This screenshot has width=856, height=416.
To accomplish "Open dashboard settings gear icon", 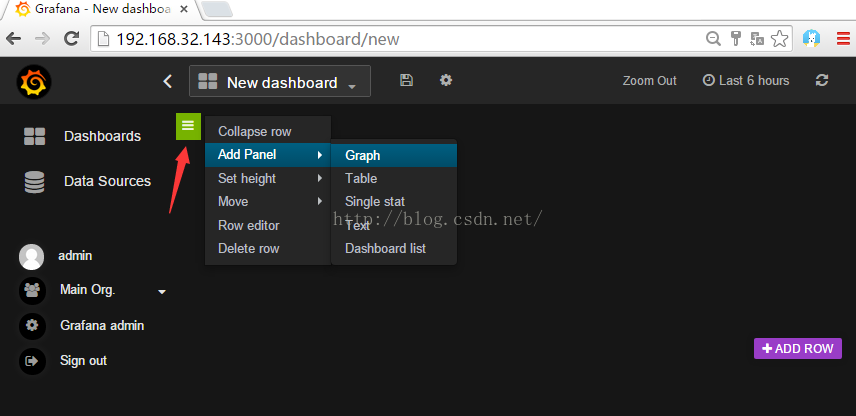I will 446,80.
